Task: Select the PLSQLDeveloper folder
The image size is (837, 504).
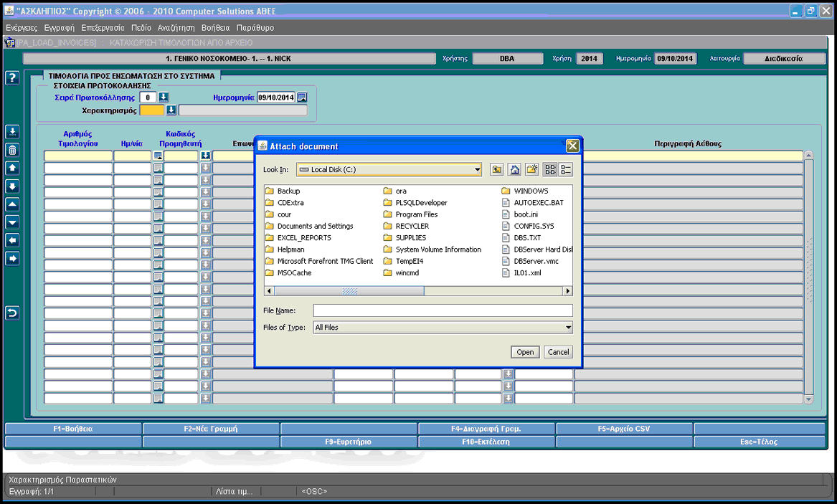Action: tap(416, 203)
